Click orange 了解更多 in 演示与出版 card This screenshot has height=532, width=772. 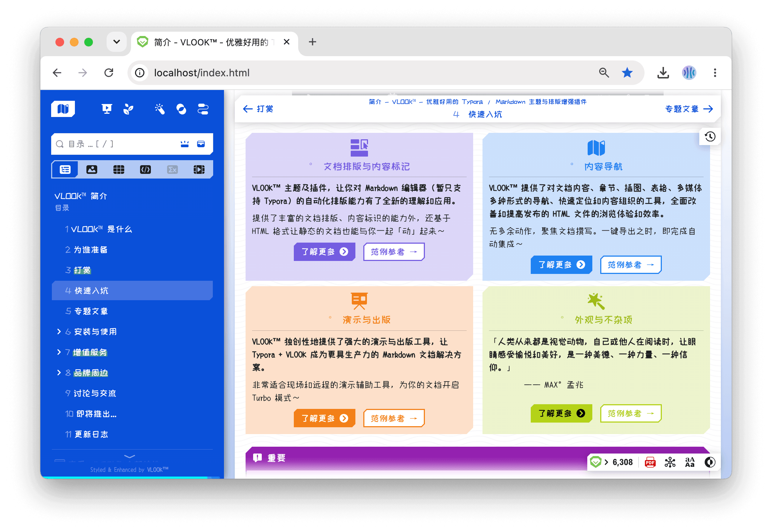point(324,418)
